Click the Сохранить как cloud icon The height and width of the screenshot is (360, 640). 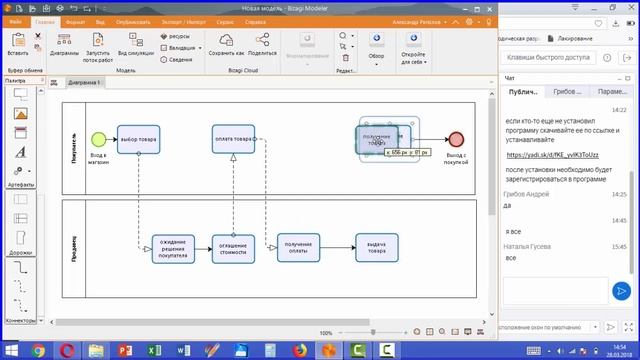pos(226,40)
